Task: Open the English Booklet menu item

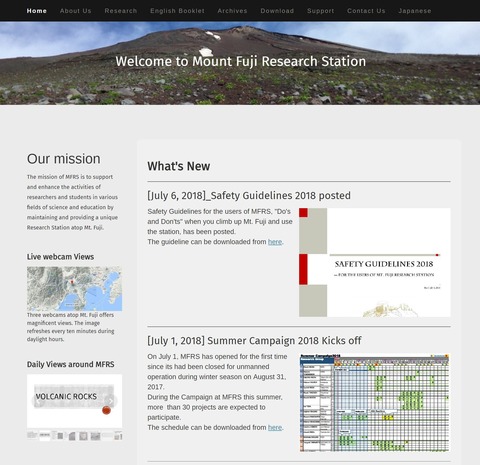Action: (177, 11)
